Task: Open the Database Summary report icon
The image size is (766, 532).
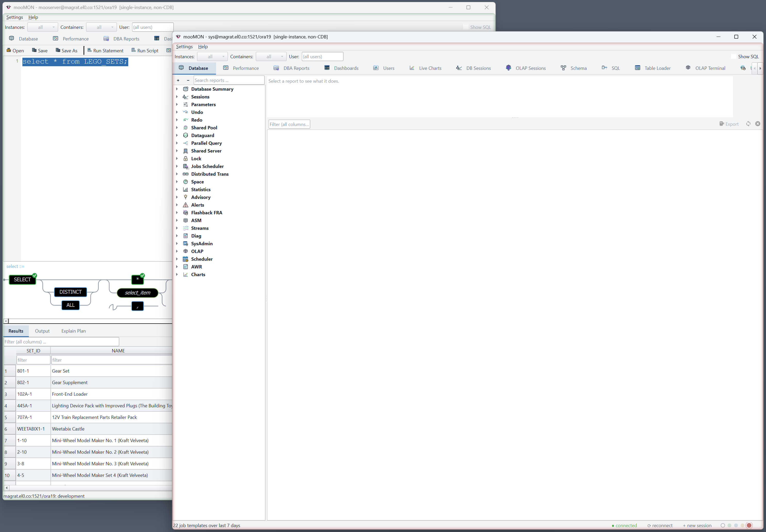Action: click(x=186, y=89)
